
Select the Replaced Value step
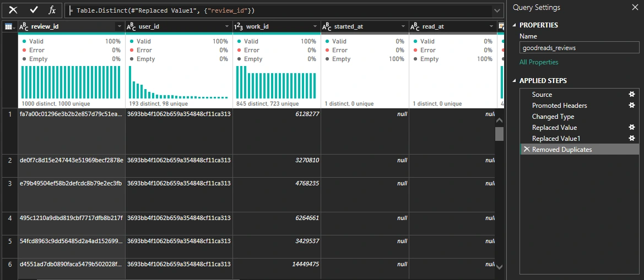point(579,128)
